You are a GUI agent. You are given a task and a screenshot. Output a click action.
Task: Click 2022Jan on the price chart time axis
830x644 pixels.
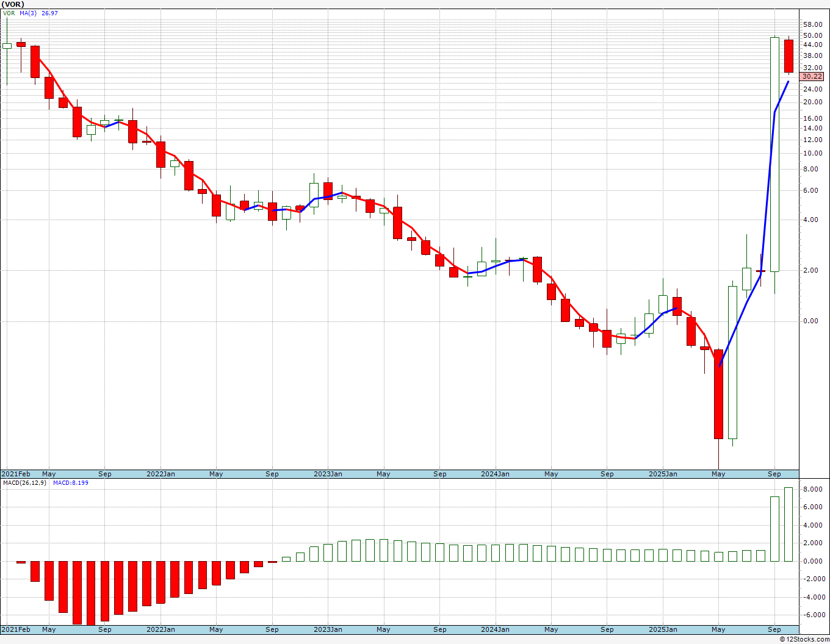pos(161,474)
